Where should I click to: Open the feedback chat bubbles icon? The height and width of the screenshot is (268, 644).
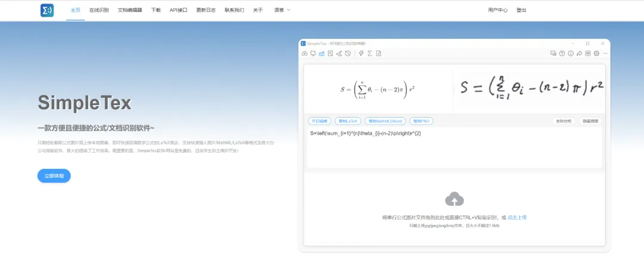553,54
